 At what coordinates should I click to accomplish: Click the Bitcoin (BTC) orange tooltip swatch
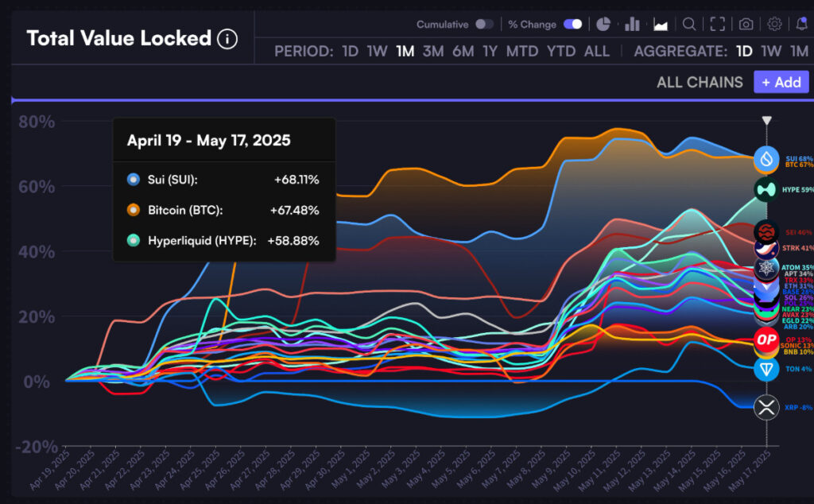click(134, 210)
